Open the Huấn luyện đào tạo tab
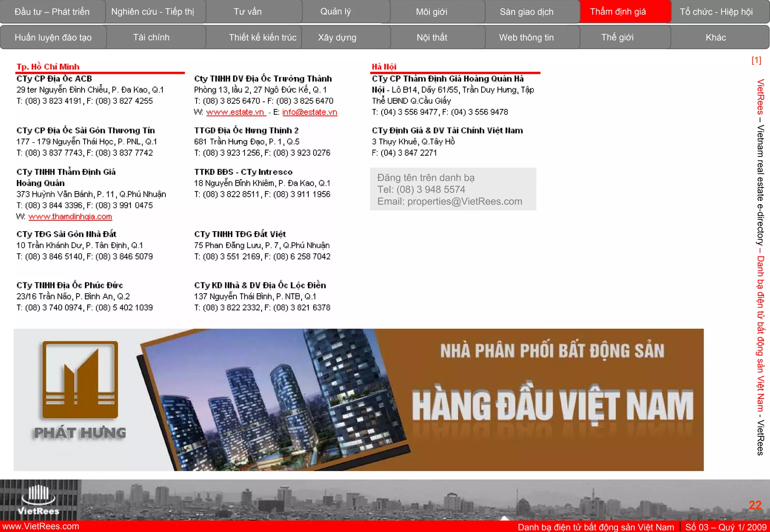Viewport: 770px width, 532px height. [53, 37]
